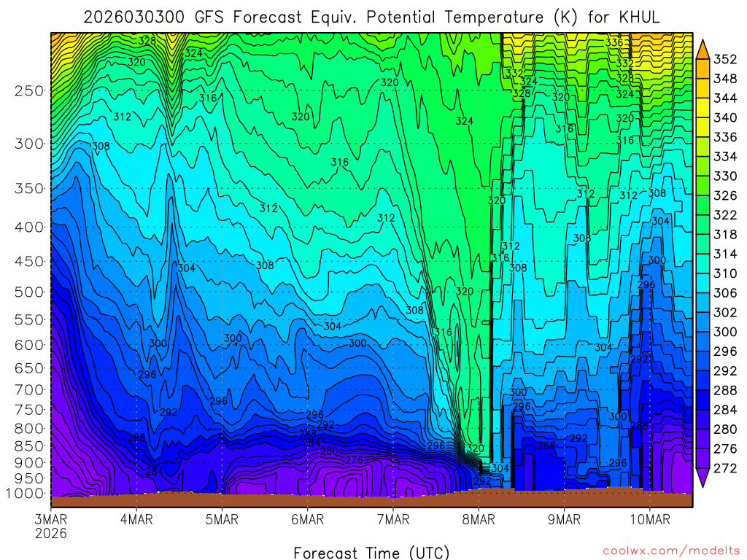This screenshot has width=747, height=560.
Task: Click the 550 pressure label on the left axis
Action: [x=29, y=319]
